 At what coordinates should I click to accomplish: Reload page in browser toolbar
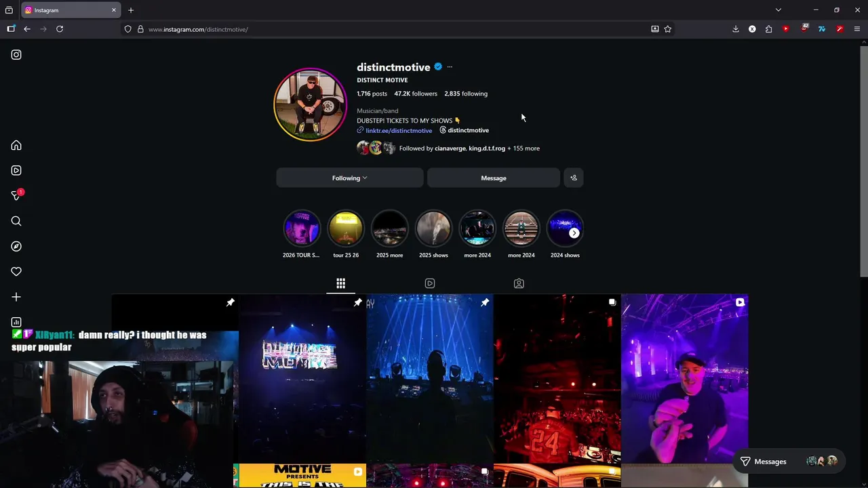(60, 29)
